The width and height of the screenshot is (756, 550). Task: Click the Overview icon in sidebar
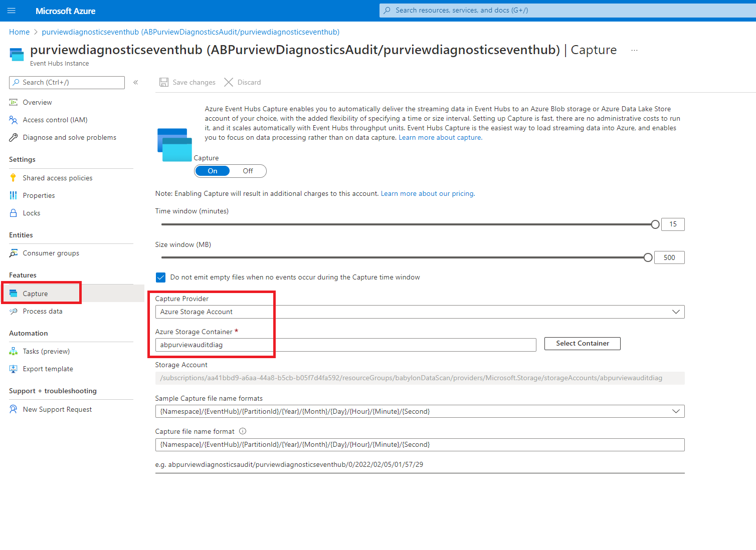pos(14,102)
